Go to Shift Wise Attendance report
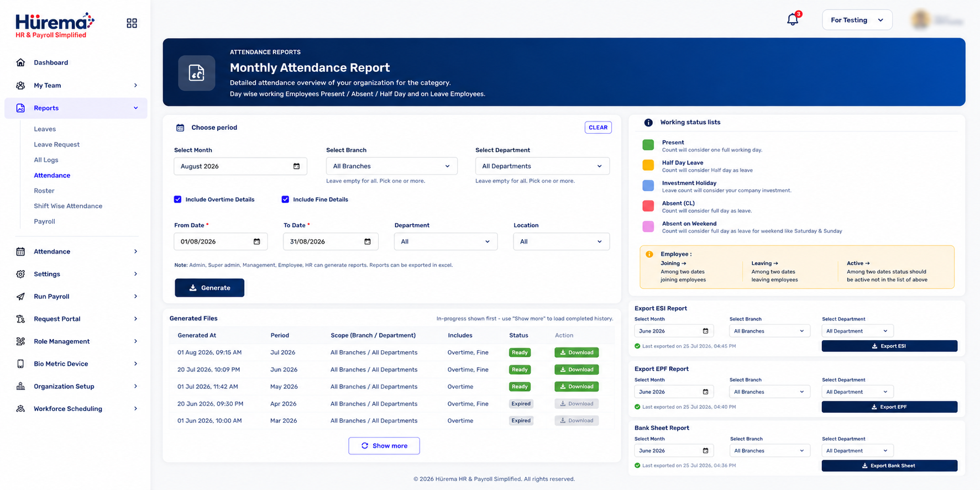Viewport: 980px width, 490px height. 68,206
